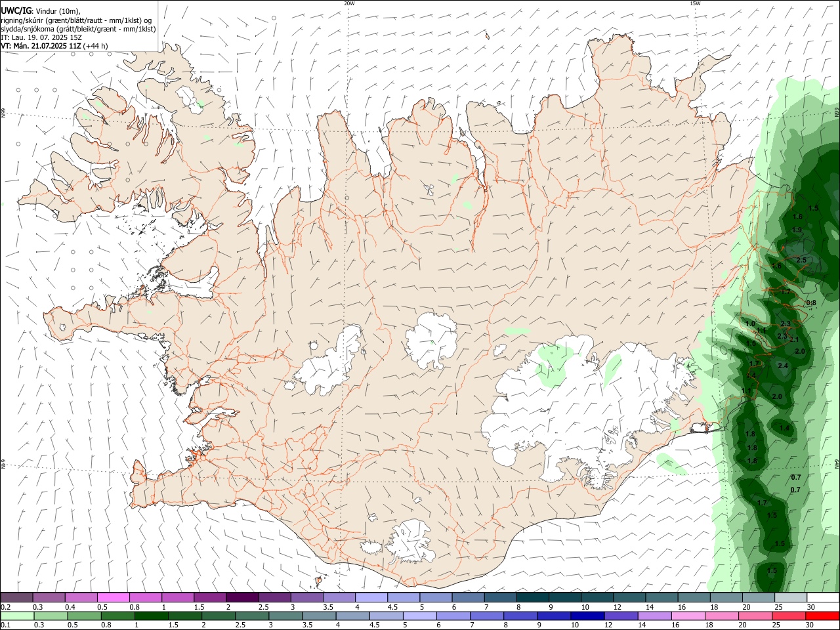The image size is (840, 630).
Task: Select the dark teal swatch labelled 8 in the upper legend
Action: [x=532, y=598]
